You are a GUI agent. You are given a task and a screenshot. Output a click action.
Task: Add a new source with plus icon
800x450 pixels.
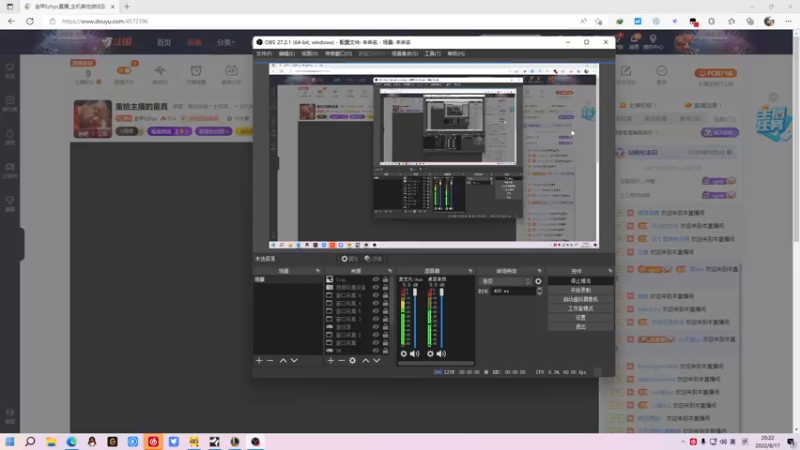tap(331, 361)
